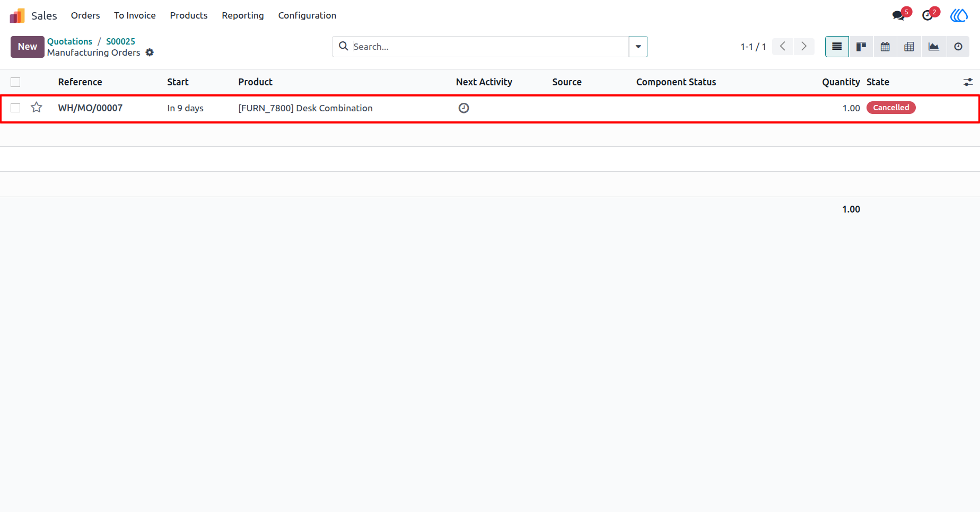Viewport: 980px width, 512px height.
Task: Open the Configuration menu
Action: tap(307, 15)
